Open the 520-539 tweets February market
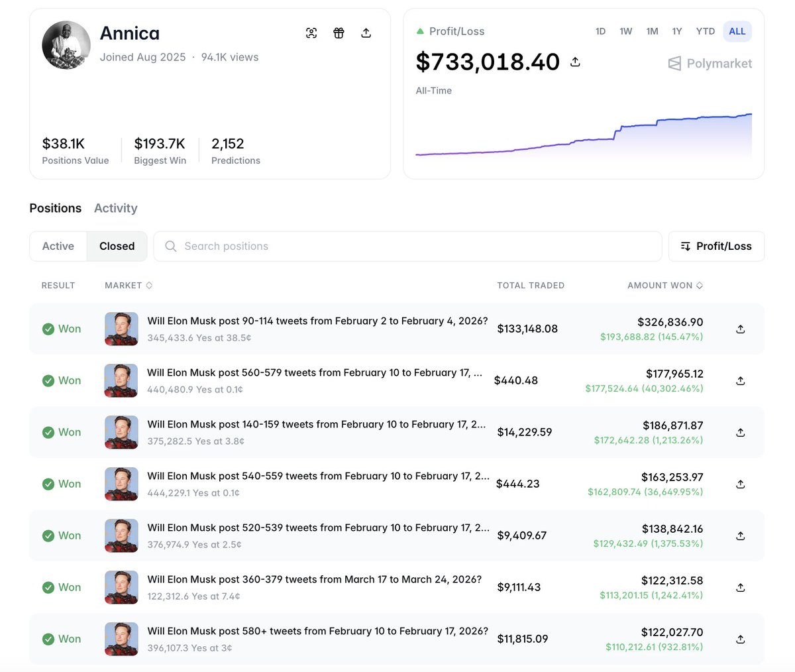The height and width of the screenshot is (672, 795). pos(319,528)
